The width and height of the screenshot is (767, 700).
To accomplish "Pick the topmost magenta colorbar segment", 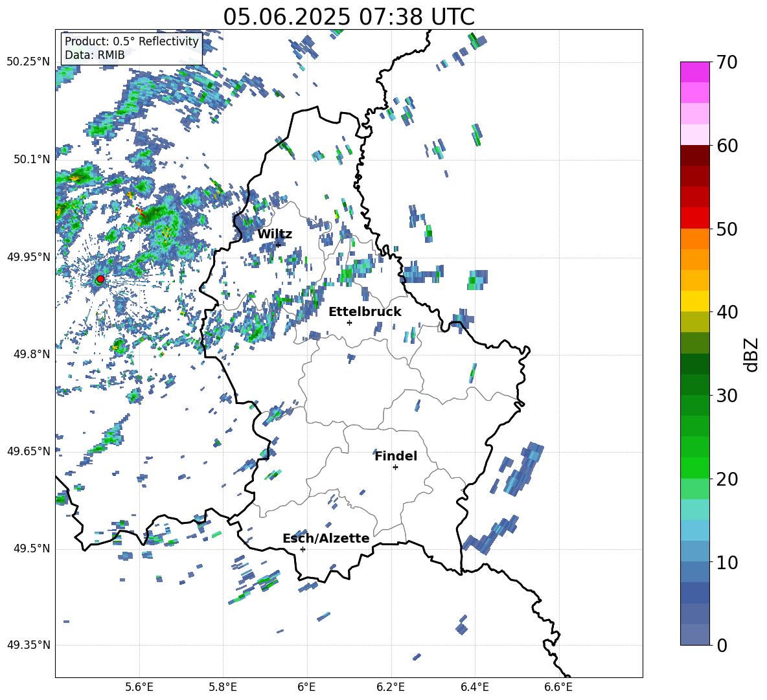I will click(694, 72).
